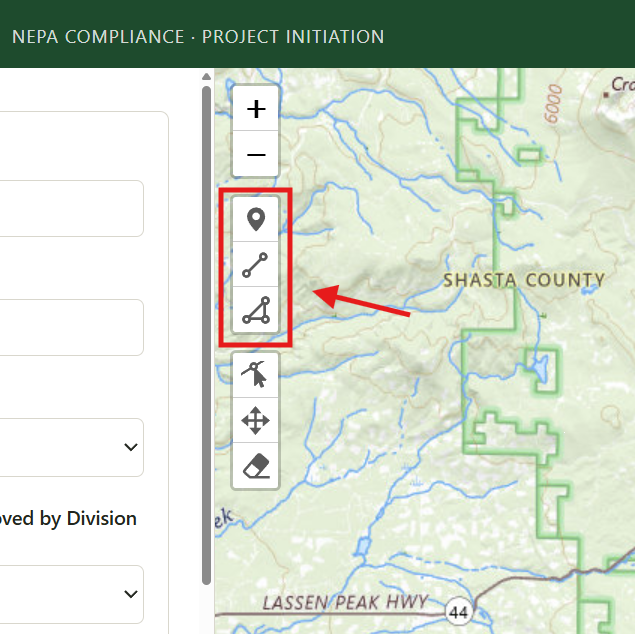The image size is (635, 634).
Task: Open dropdown above 'by Division' text
Action: pos(71,447)
